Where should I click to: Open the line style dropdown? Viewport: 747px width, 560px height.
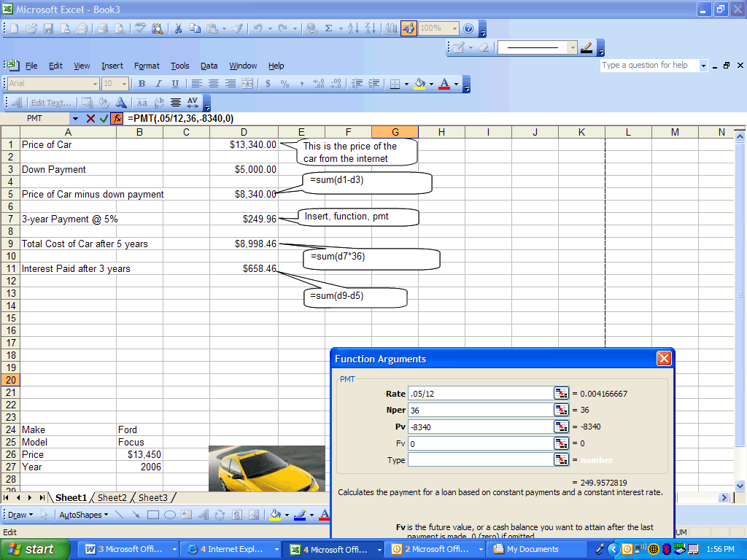[573, 47]
